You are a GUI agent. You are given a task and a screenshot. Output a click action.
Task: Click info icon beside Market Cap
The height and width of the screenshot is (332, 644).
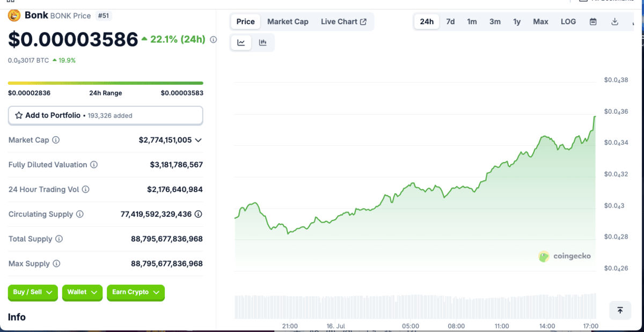point(56,140)
